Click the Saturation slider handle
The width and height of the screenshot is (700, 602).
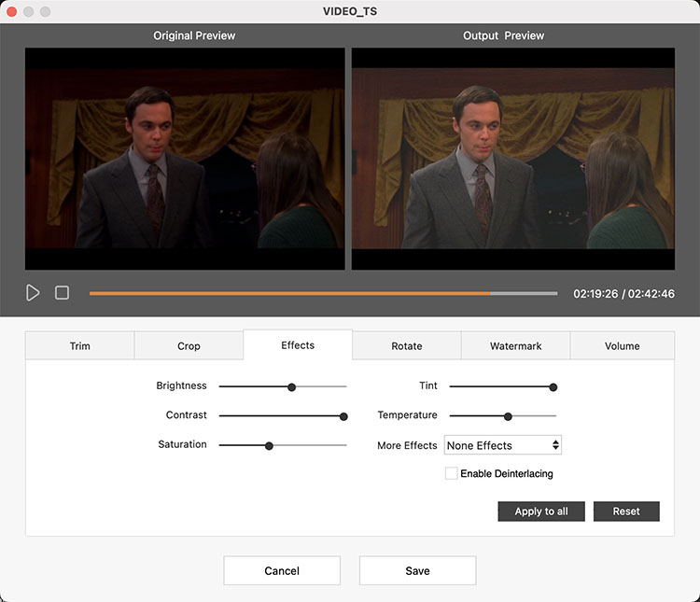tap(269, 446)
